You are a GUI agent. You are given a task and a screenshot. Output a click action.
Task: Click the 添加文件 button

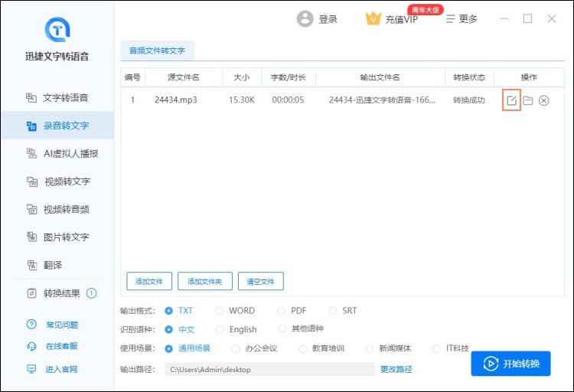tap(149, 281)
